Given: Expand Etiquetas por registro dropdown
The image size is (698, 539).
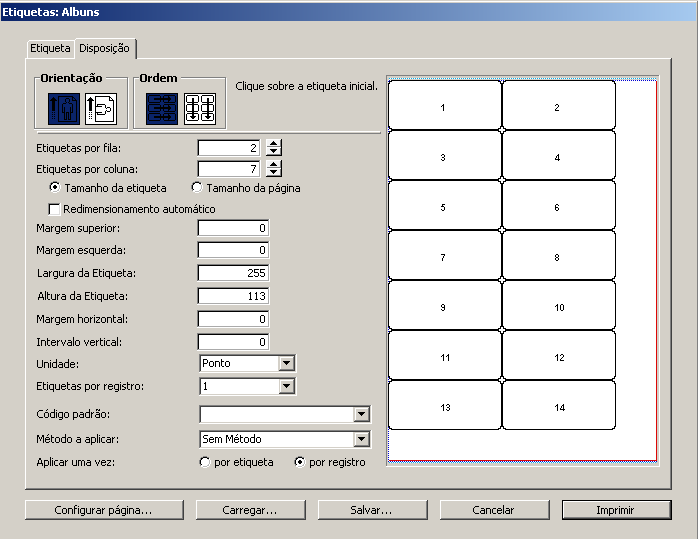Looking at the screenshot, I should (x=287, y=386).
